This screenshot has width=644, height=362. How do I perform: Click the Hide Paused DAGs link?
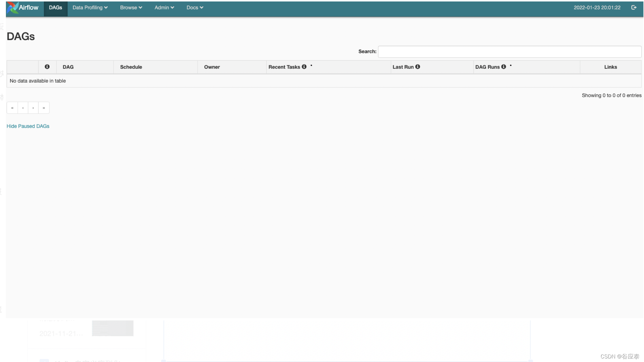tap(28, 126)
